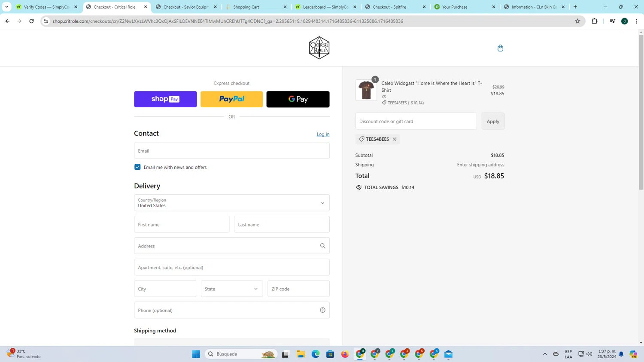Close the Shopping Cart tab

pyautogui.click(x=285, y=7)
